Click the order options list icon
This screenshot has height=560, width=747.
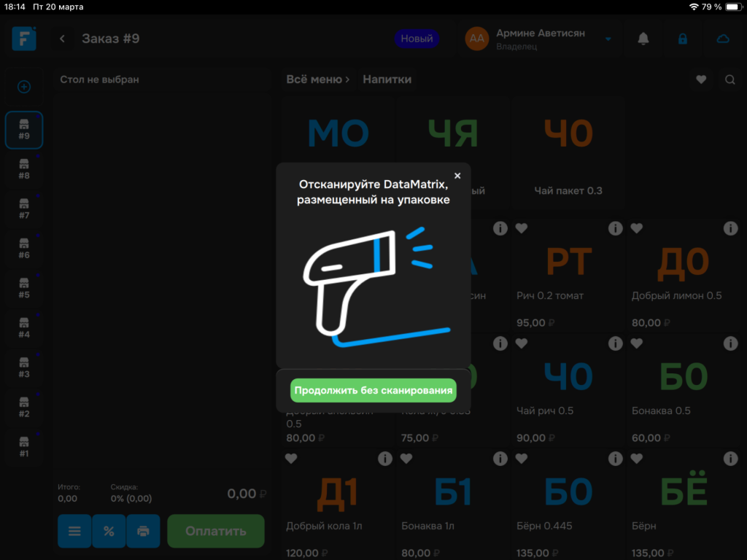click(x=74, y=531)
